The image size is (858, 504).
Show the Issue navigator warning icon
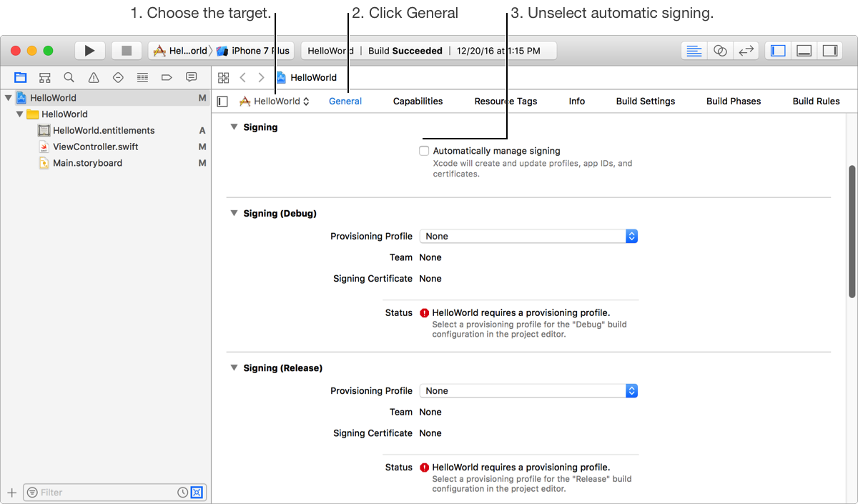(x=94, y=77)
